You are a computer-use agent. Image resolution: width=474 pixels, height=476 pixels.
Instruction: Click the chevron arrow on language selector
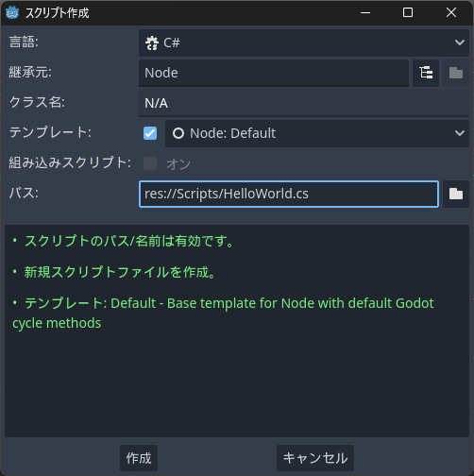(460, 42)
